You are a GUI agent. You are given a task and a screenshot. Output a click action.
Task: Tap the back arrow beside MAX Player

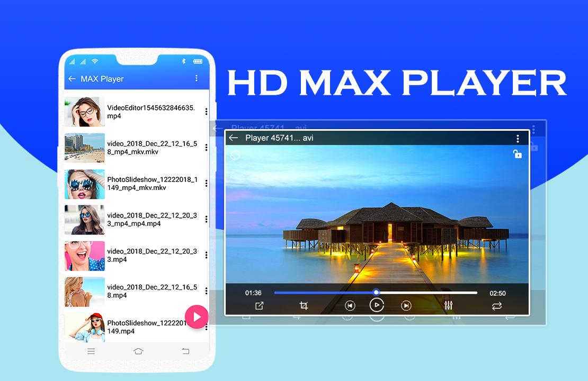[72, 79]
